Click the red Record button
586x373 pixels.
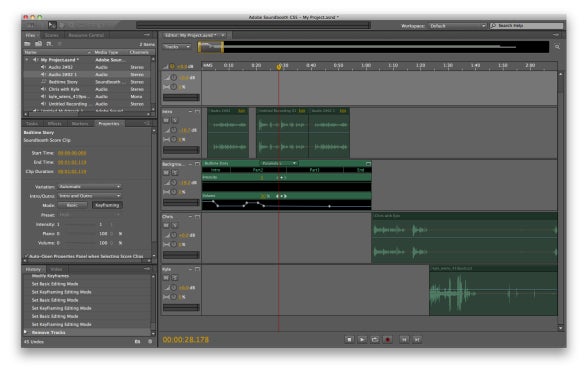point(388,339)
